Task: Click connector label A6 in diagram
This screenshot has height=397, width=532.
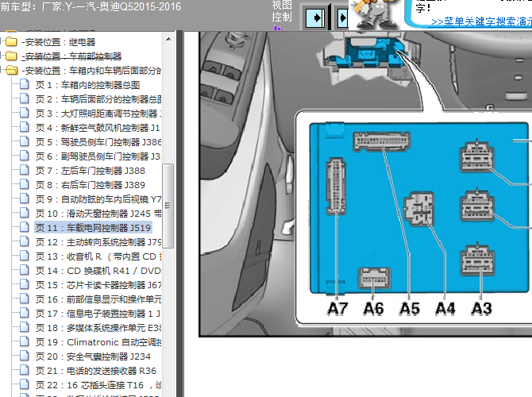Action: (x=373, y=308)
